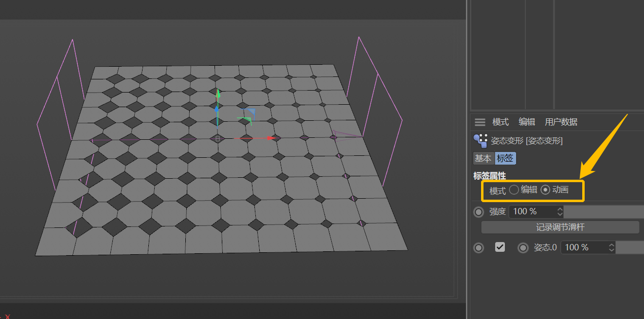Open the 用户数据 menu
The height and width of the screenshot is (319, 644).
(x=561, y=122)
